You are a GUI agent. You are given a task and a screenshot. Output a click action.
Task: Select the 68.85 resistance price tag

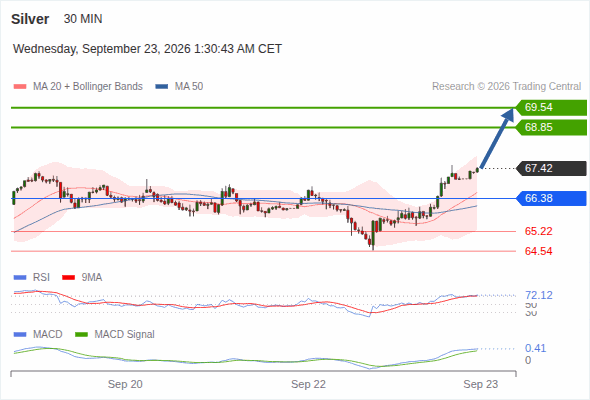[551, 128]
